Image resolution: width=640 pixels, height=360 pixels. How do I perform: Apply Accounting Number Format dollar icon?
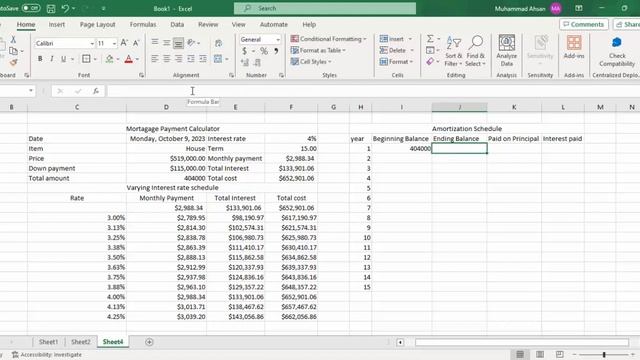pos(244,51)
